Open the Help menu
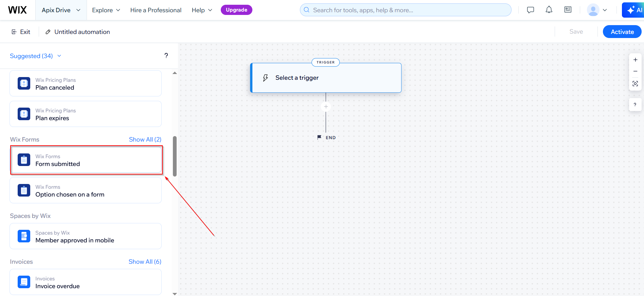This screenshot has width=644, height=296. [202, 10]
